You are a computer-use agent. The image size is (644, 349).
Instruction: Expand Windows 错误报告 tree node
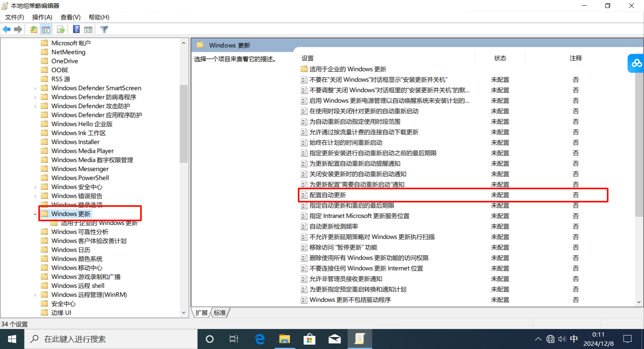point(35,196)
